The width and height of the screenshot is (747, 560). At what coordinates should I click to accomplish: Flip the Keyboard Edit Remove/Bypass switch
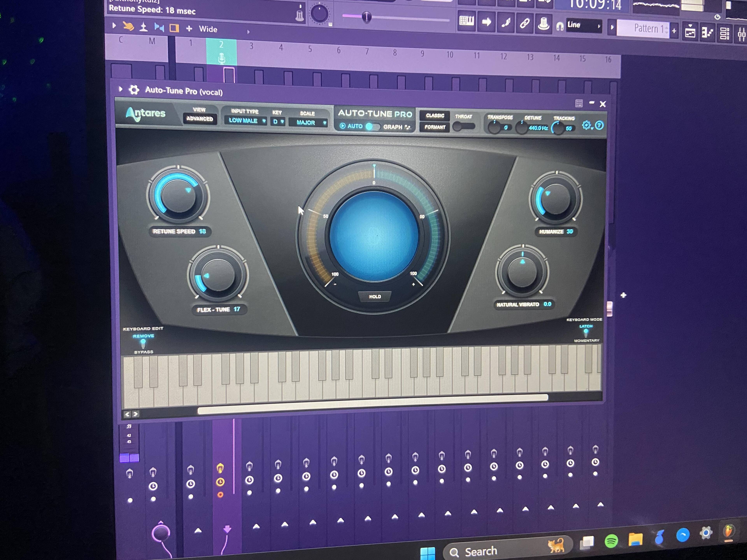point(143,344)
